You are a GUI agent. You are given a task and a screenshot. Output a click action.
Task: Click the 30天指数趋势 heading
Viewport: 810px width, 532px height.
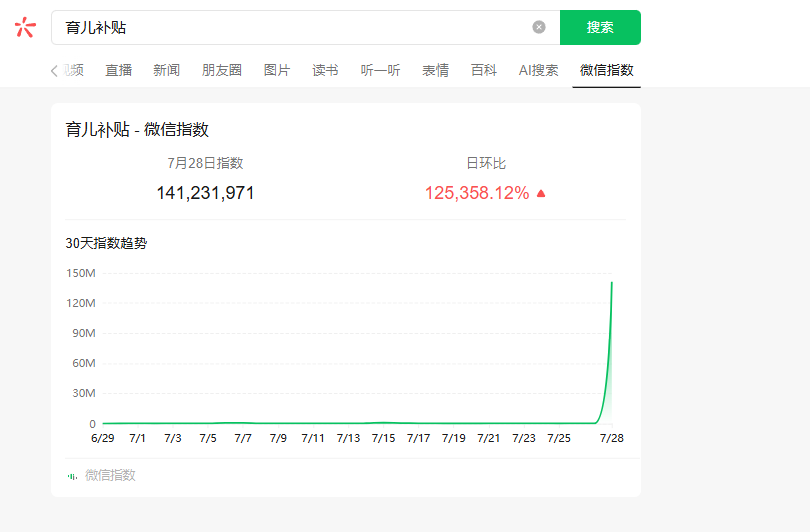[106, 243]
